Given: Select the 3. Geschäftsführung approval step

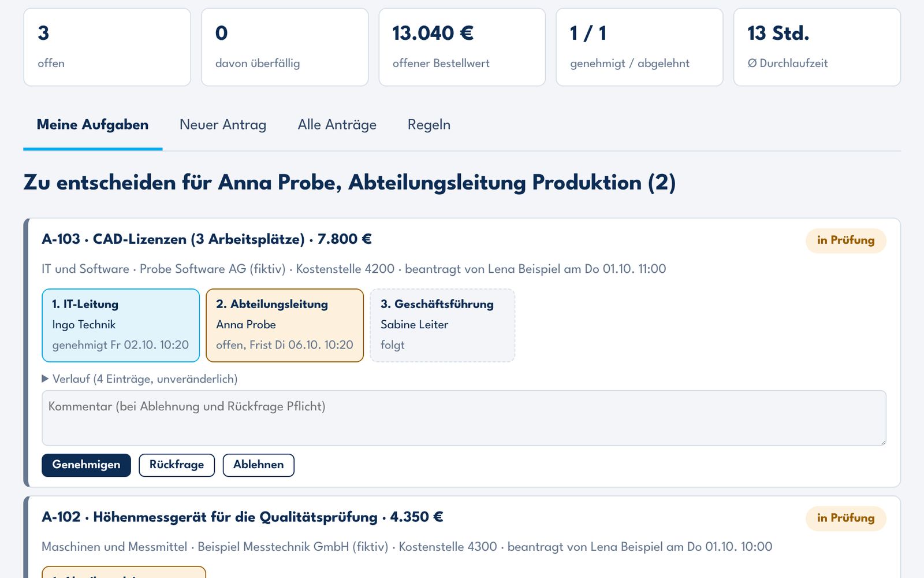Looking at the screenshot, I should click(442, 325).
